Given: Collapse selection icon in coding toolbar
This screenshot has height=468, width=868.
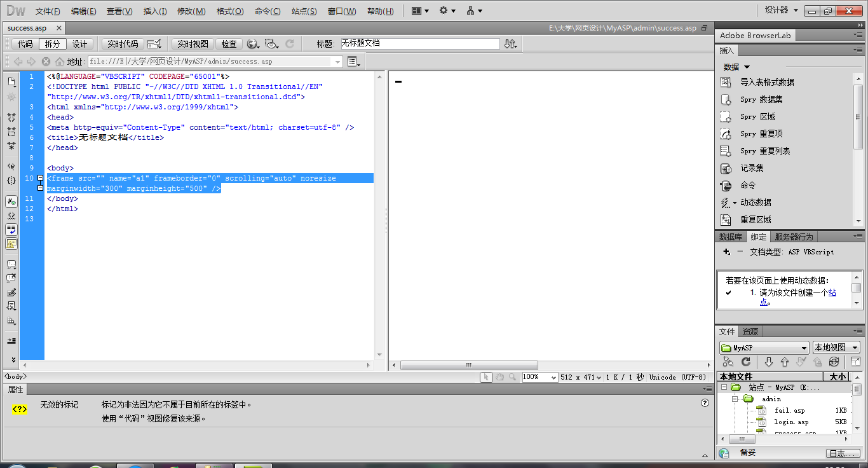Looking at the screenshot, I should click(x=11, y=132).
